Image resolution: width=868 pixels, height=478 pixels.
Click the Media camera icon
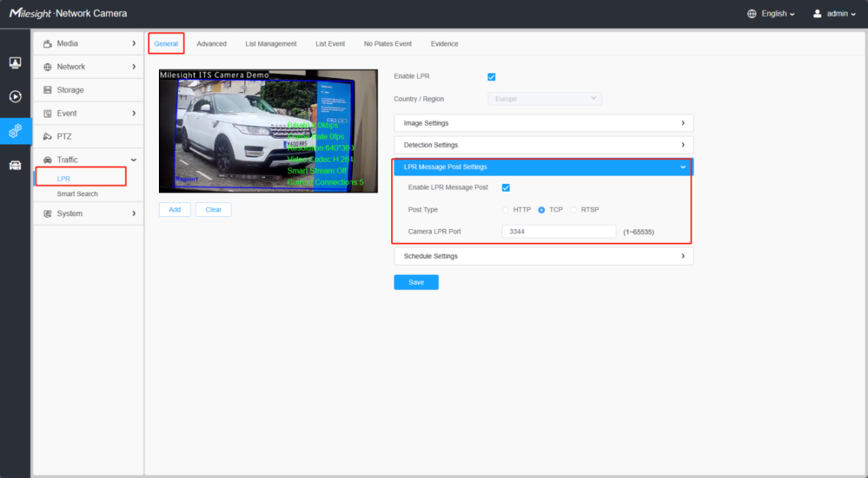click(x=47, y=44)
